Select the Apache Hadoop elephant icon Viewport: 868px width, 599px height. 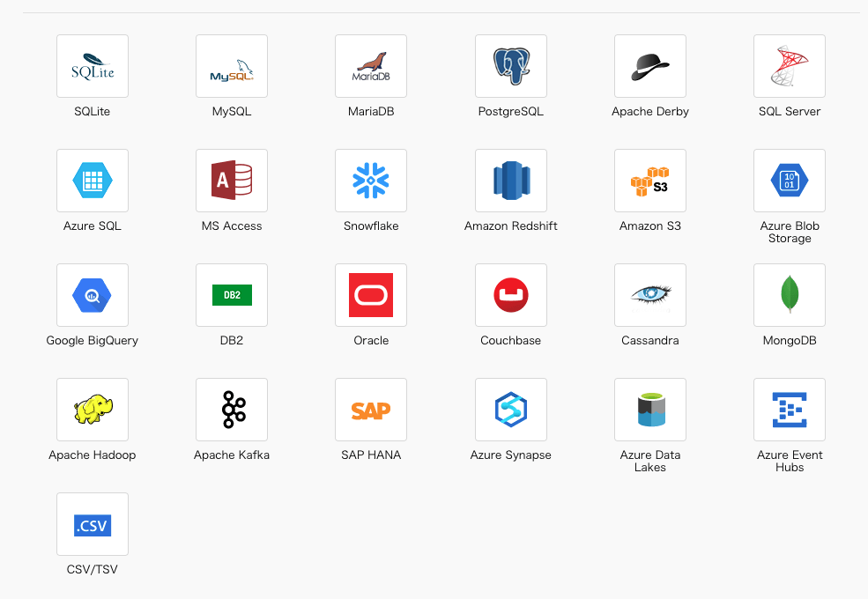point(93,410)
